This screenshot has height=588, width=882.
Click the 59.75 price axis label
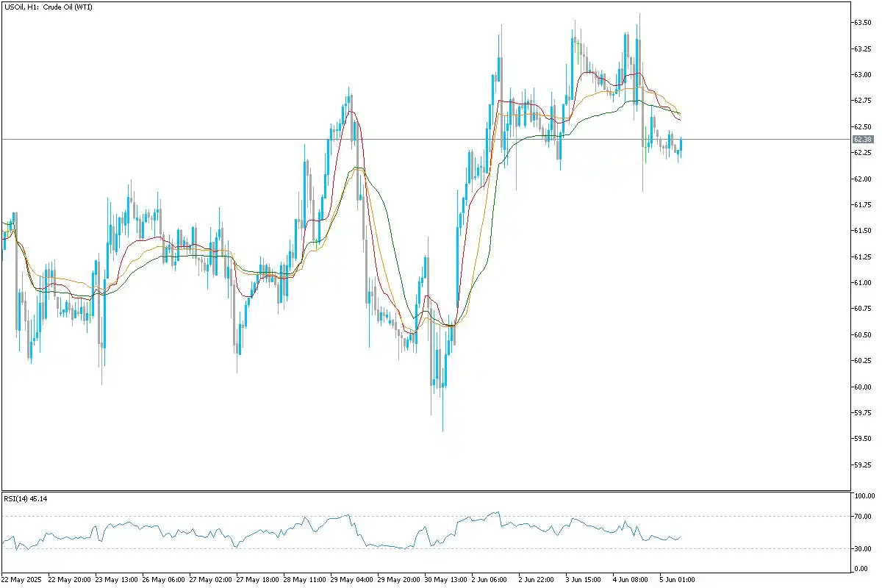(862, 413)
